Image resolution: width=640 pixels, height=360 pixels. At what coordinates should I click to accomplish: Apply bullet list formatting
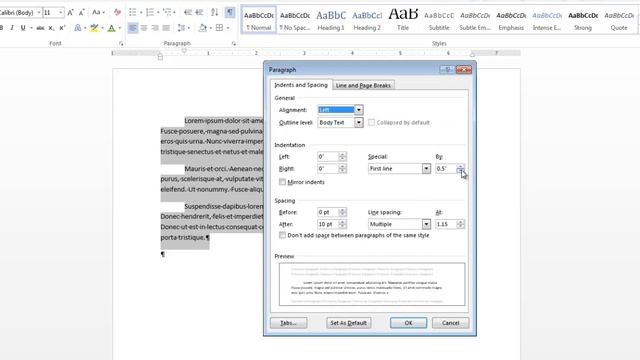tap(133, 13)
